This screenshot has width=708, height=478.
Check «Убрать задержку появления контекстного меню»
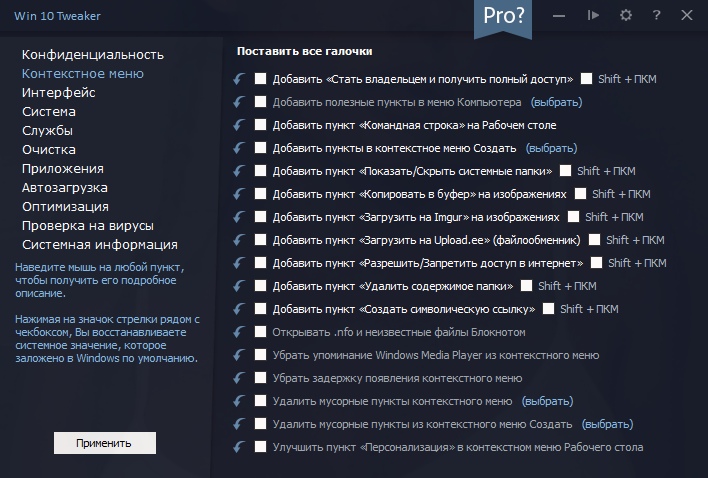(x=261, y=378)
